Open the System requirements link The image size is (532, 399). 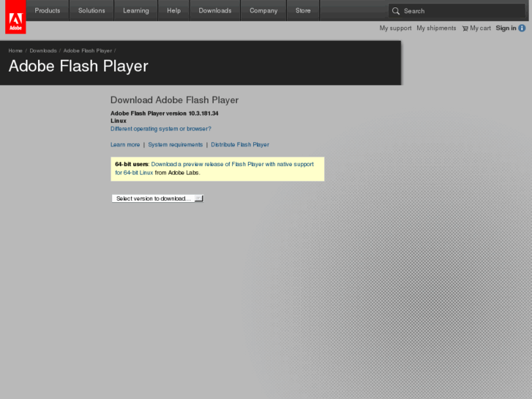point(176,145)
